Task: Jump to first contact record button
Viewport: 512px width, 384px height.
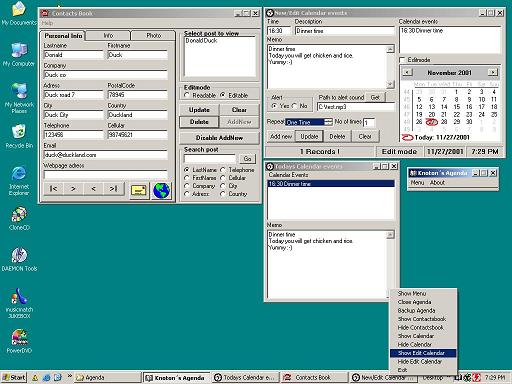Action: point(53,189)
